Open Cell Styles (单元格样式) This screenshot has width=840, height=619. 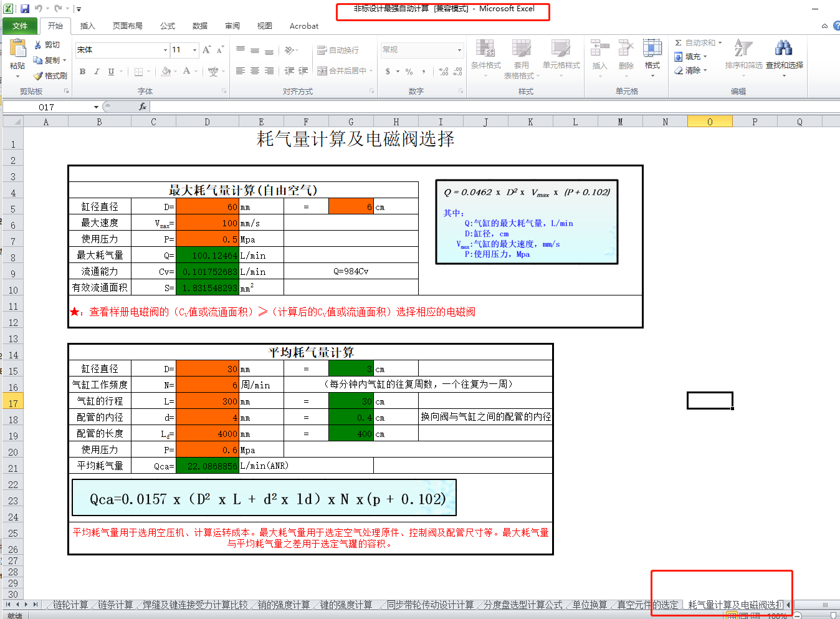pyautogui.click(x=561, y=57)
